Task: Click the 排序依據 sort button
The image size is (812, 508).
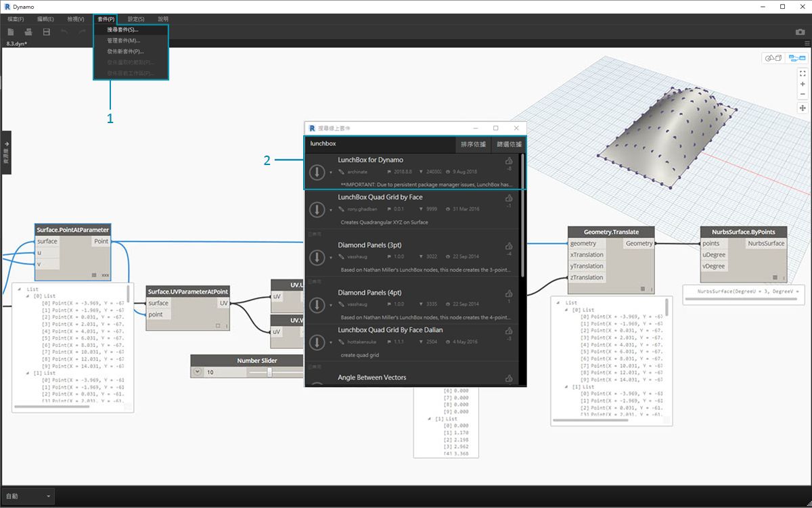Action: [x=474, y=144]
